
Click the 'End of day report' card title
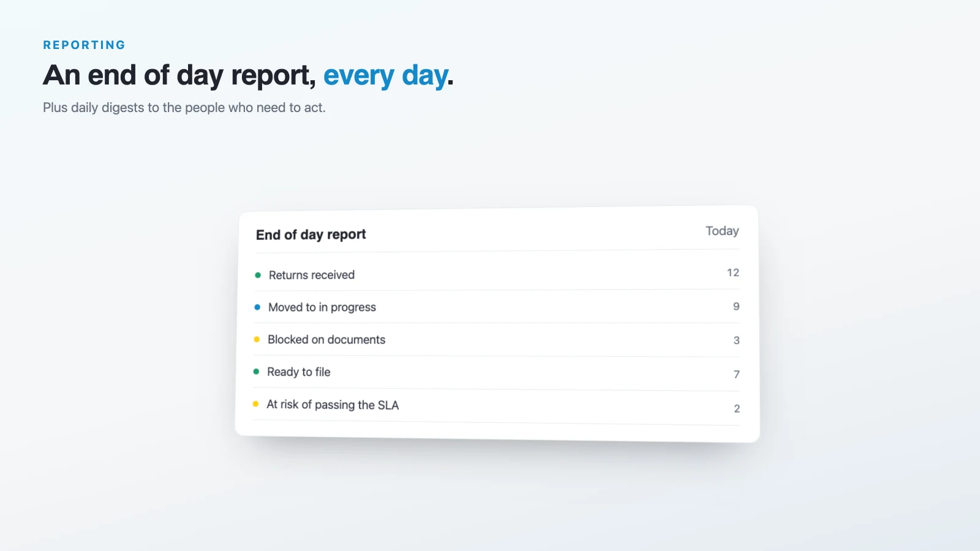pos(311,234)
